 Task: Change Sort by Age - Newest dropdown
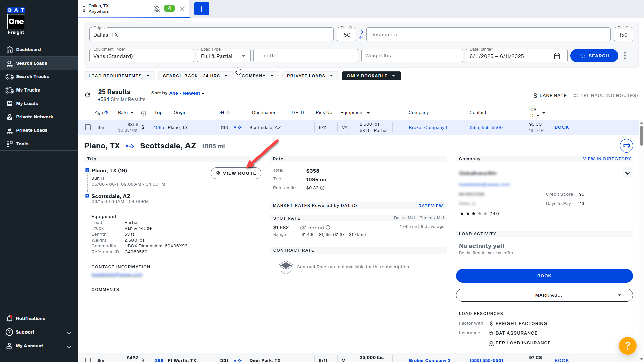(x=187, y=93)
